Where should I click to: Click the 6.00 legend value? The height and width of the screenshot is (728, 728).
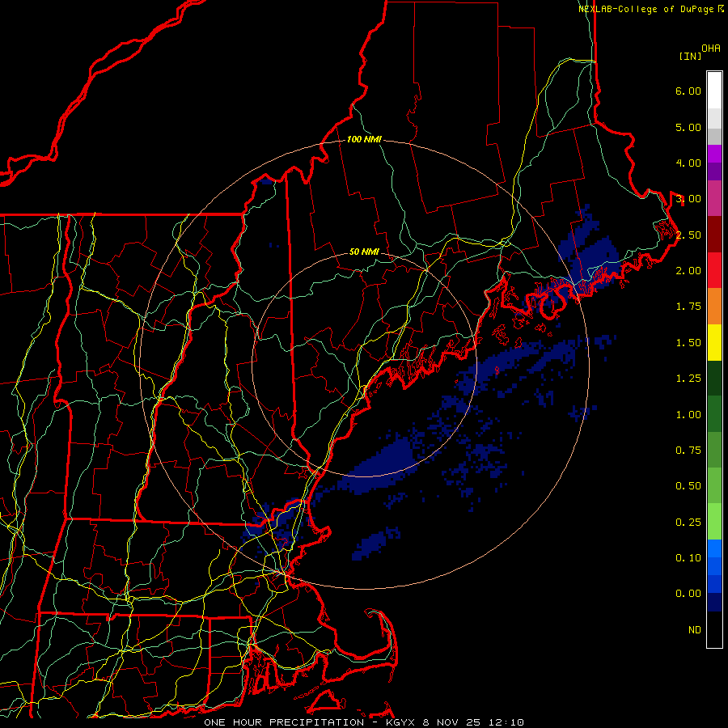point(688,91)
